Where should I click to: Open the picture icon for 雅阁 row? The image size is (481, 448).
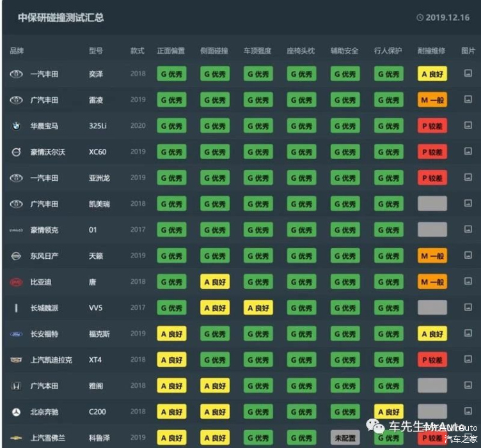pos(468,385)
